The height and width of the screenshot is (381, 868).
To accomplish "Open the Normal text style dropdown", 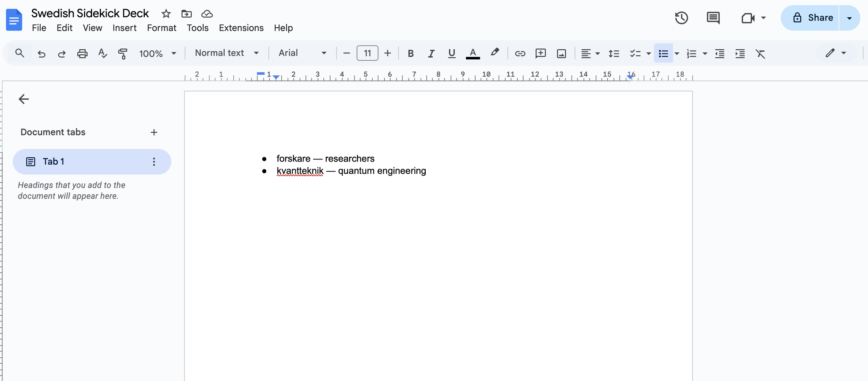I will click(227, 53).
